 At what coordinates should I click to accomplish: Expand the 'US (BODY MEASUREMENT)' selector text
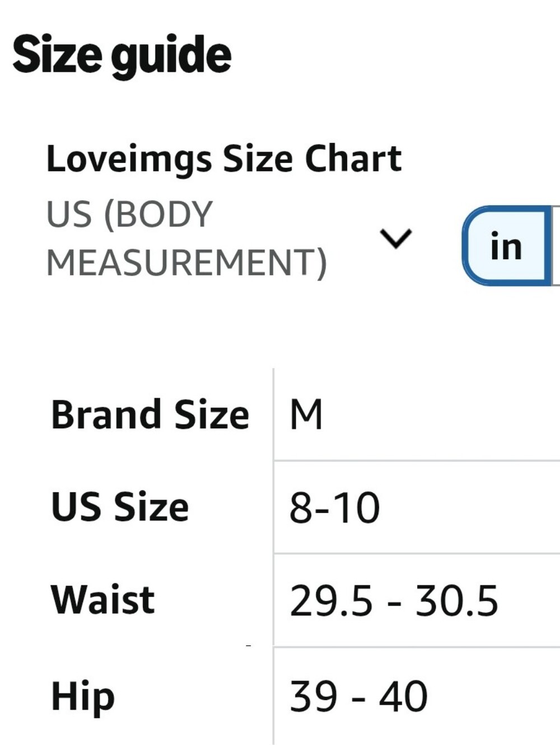click(x=186, y=238)
